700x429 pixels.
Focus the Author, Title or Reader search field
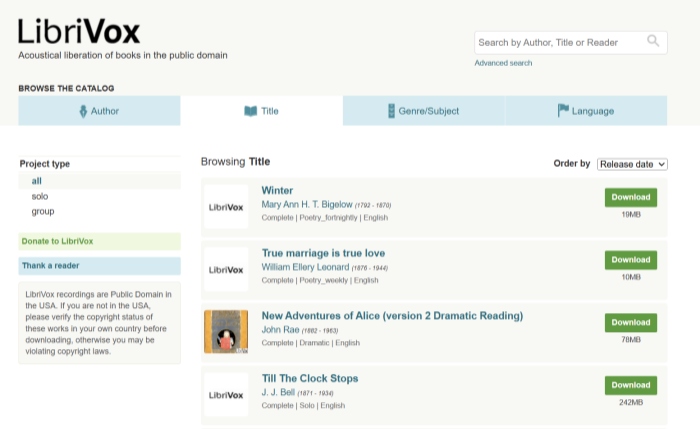click(x=558, y=42)
